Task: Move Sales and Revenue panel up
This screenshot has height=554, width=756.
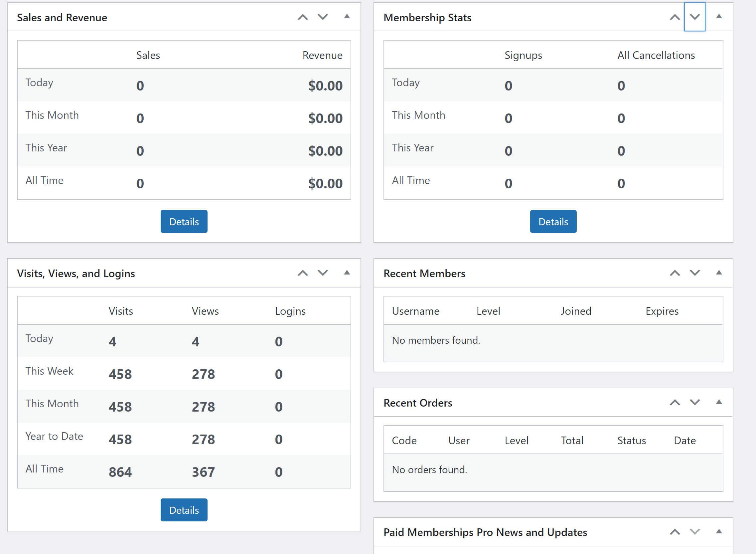Action: click(x=303, y=17)
